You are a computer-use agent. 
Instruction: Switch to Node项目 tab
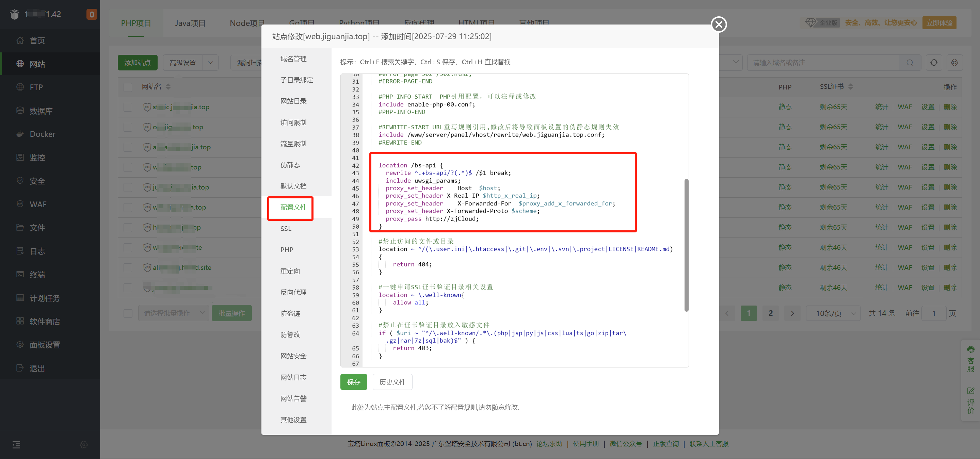tap(247, 23)
